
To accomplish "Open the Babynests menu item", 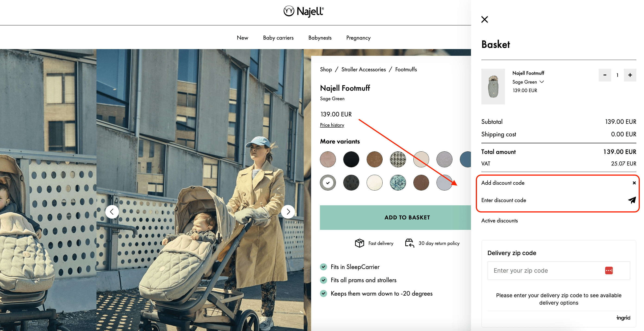I will (320, 38).
